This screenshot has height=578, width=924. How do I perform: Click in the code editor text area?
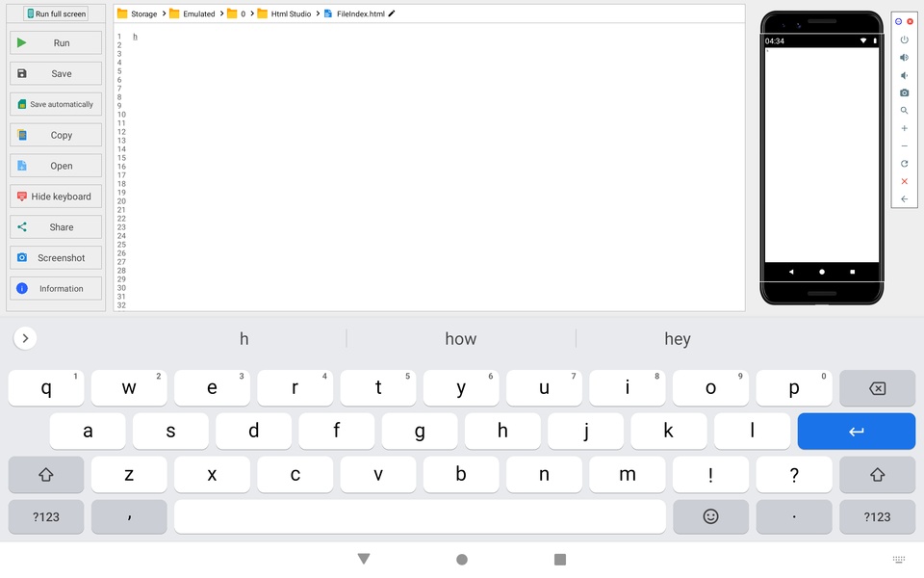[436, 167]
